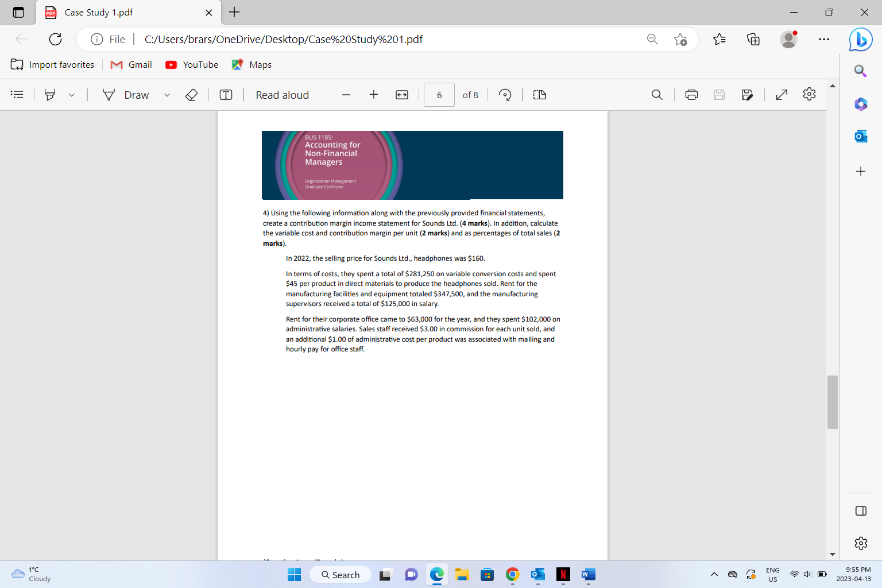Open the PDF viewer settings gear
882x588 pixels.
point(809,95)
